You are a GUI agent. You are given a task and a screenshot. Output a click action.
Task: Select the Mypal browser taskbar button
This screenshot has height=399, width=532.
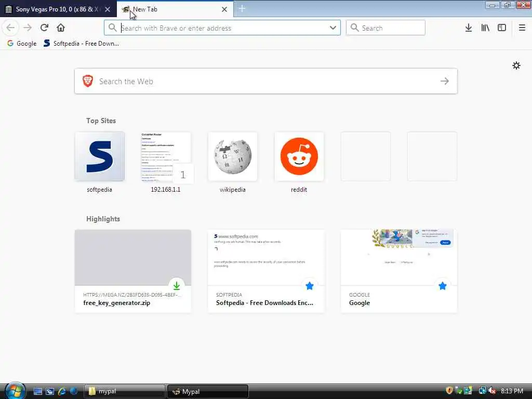tap(208, 391)
